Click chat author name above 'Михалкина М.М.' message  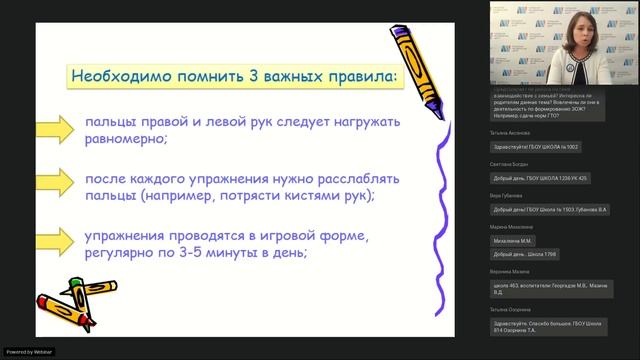[511, 227]
